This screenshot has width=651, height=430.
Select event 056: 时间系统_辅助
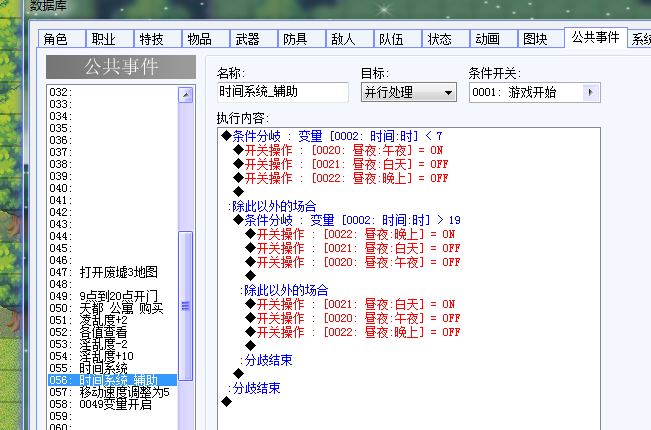pyautogui.click(x=113, y=380)
